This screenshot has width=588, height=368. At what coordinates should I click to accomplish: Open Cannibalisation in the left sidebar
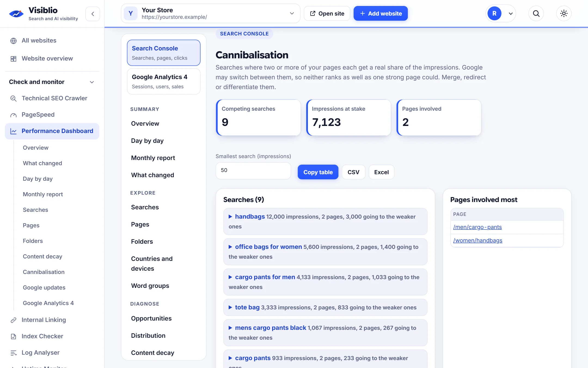44,272
